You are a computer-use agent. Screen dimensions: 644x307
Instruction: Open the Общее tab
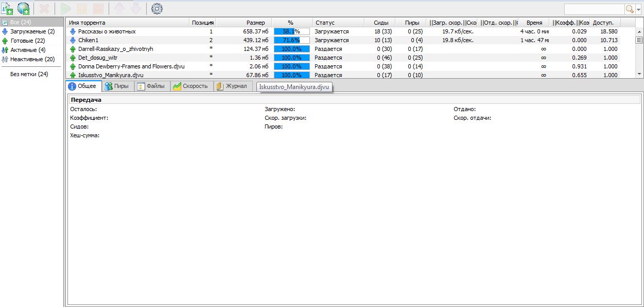[83, 86]
